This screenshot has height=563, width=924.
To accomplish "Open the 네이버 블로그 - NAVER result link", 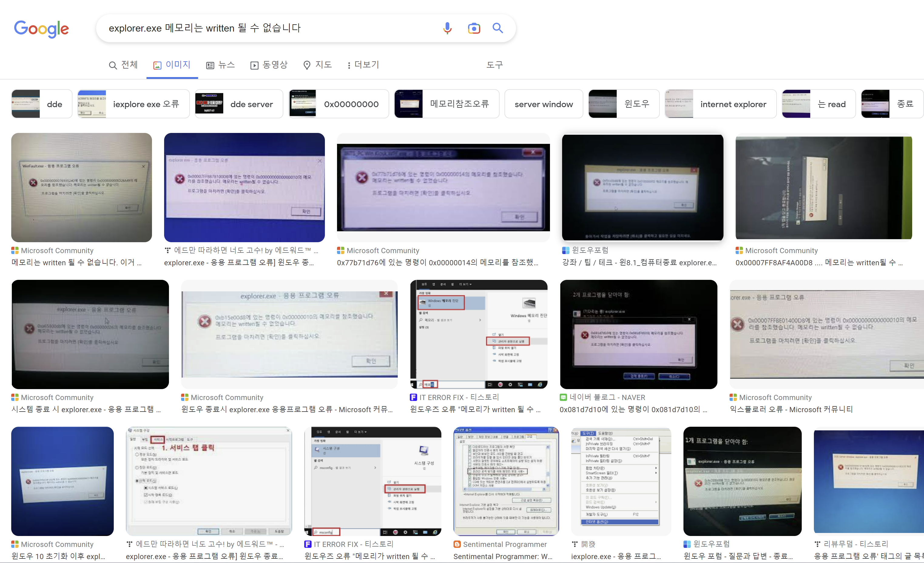I will [607, 397].
